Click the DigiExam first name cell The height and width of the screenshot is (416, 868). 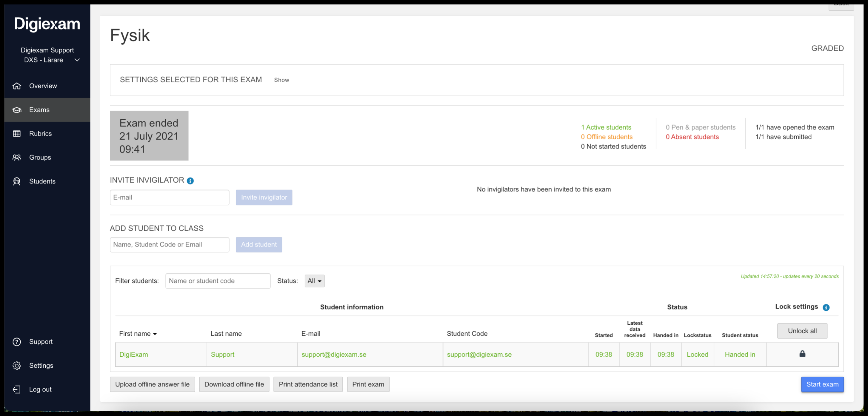[161, 354]
